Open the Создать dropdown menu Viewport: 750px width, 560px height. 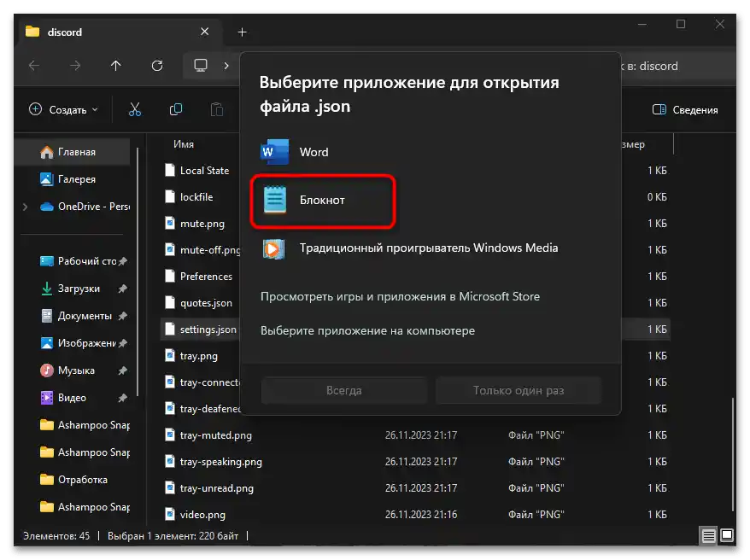[x=63, y=110]
